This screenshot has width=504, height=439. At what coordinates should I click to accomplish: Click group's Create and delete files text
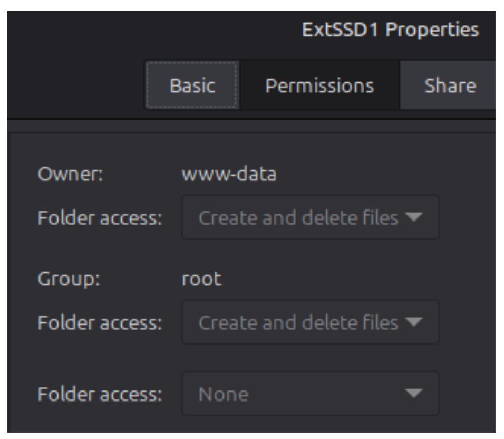point(298,322)
